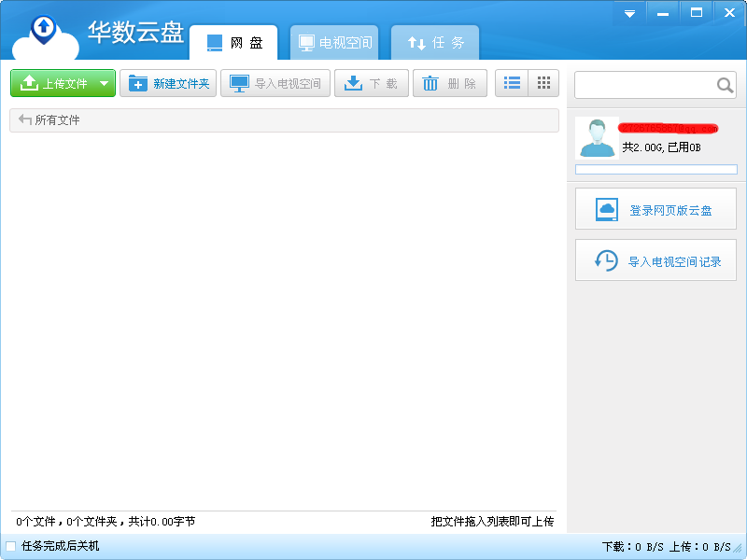
Task: Close the 华数云盘 window
Action: click(729, 13)
